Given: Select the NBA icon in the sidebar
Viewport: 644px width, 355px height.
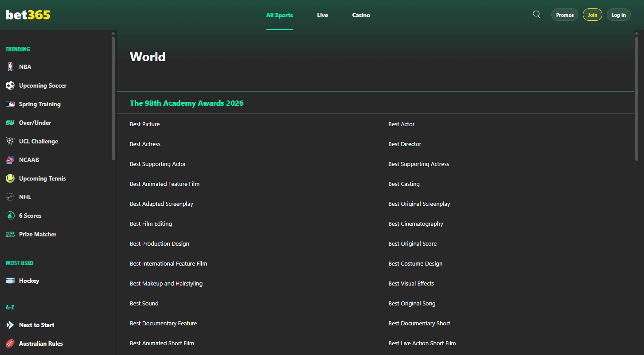Looking at the screenshot, I should [x=10, y=66].
